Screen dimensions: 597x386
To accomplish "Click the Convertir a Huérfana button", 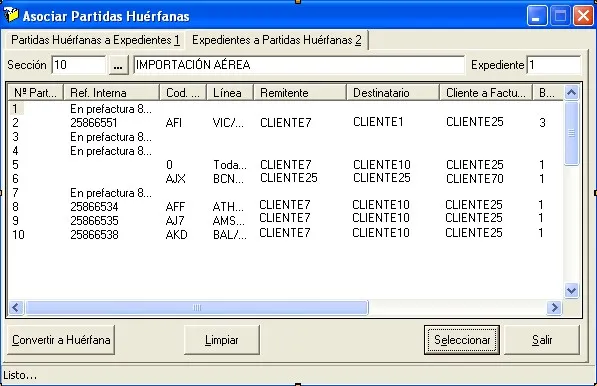I will (61, 340).
